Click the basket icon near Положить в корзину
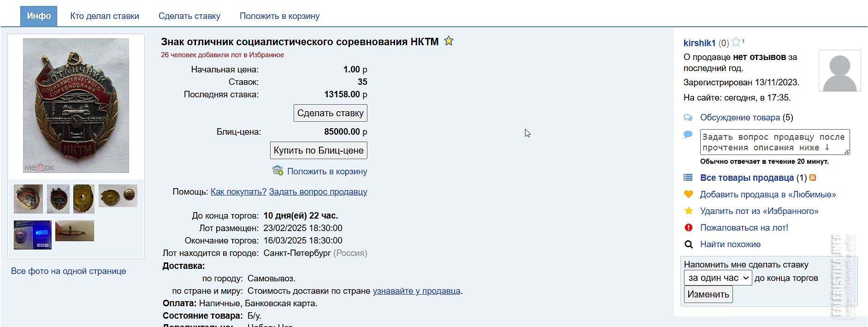 click(x=278, y=171)
